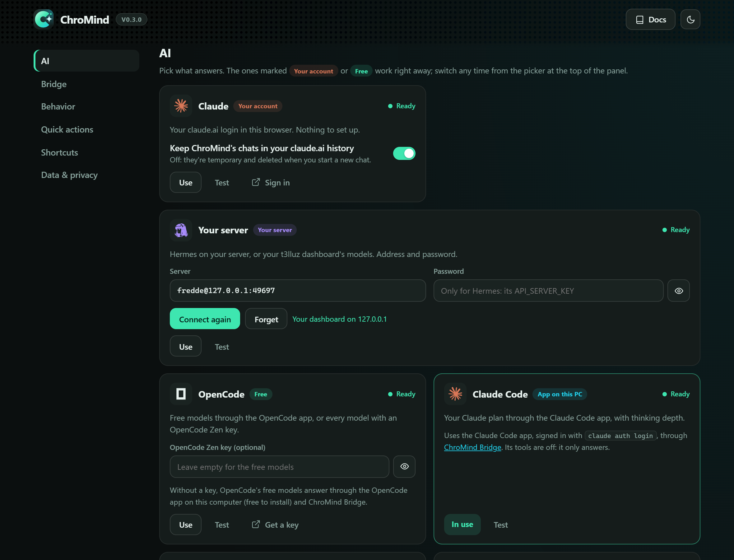This screenshot has height=560, width=734.
Task: Open the ChroMind Bridge link
Action: click(472, 447)
